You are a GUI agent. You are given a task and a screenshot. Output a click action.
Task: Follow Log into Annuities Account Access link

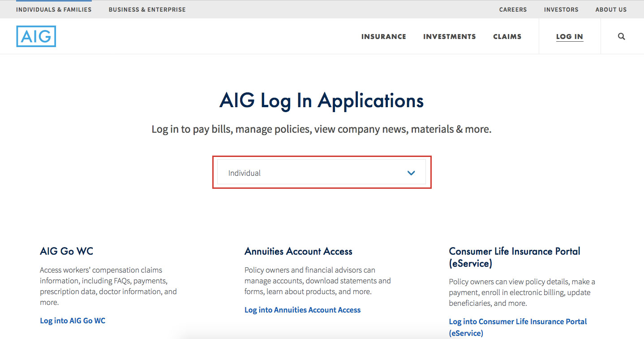[x=302, y=310]
